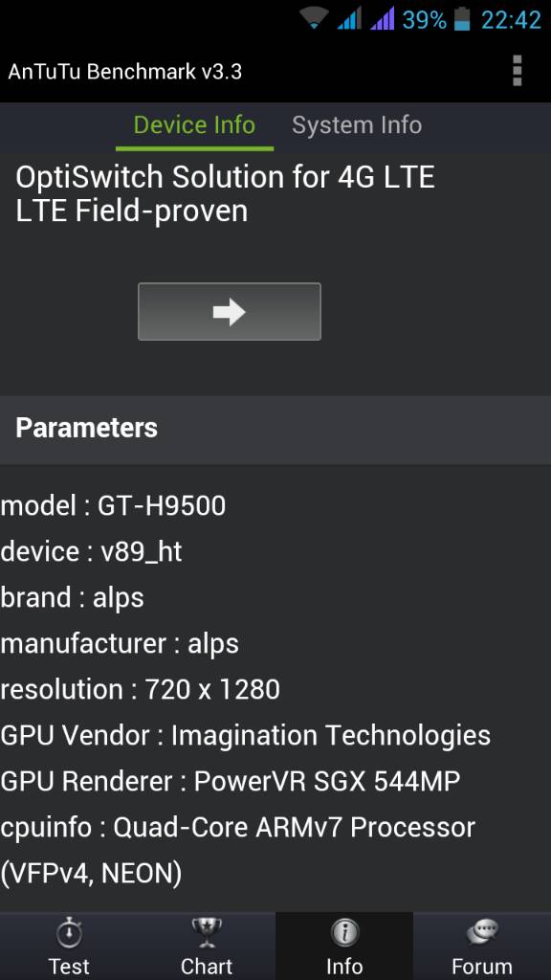Tap the first blue signal strength icon

tap(349, 19)
